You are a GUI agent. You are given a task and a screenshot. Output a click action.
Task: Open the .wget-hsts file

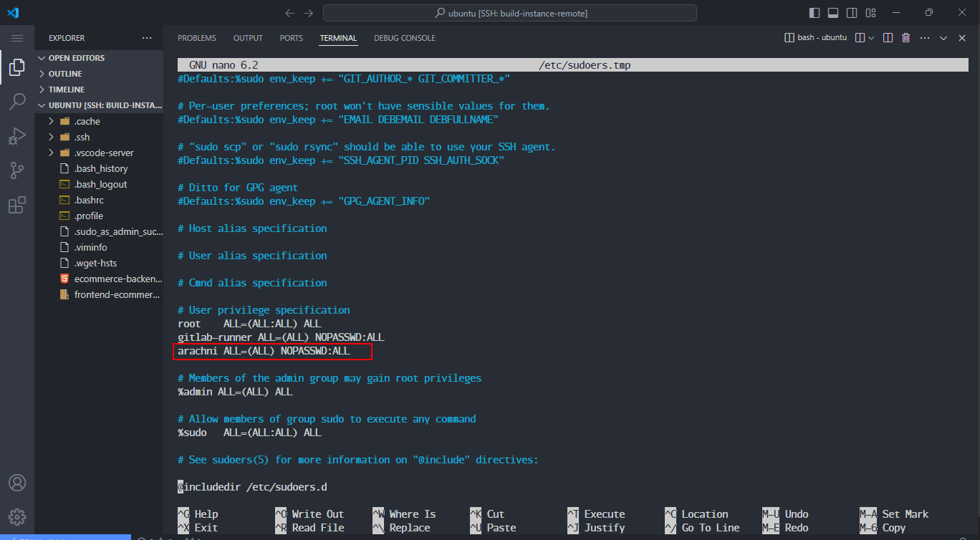pos(99,263)
